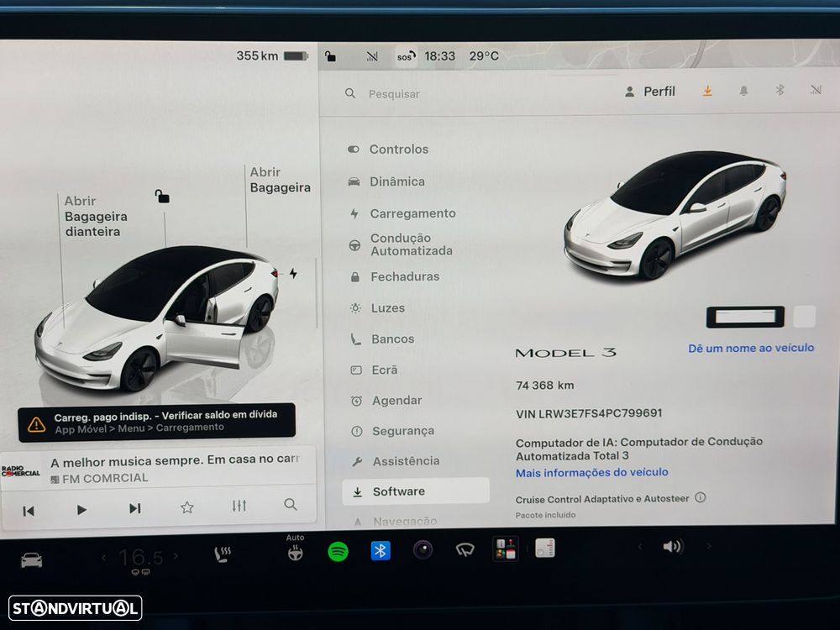This screenshot has width=840, height=630.
Task: Open Bluetooth app in dock
Action: point(381,551)
